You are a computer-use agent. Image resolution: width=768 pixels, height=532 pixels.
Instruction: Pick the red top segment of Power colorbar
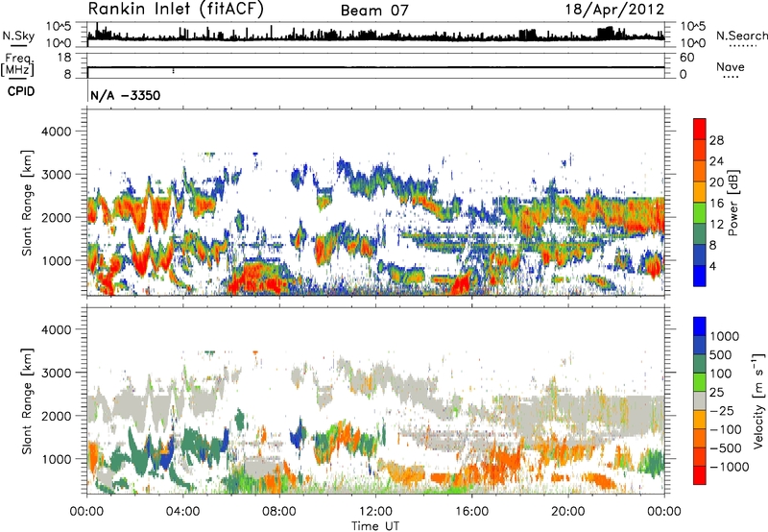tap(700, 130)
